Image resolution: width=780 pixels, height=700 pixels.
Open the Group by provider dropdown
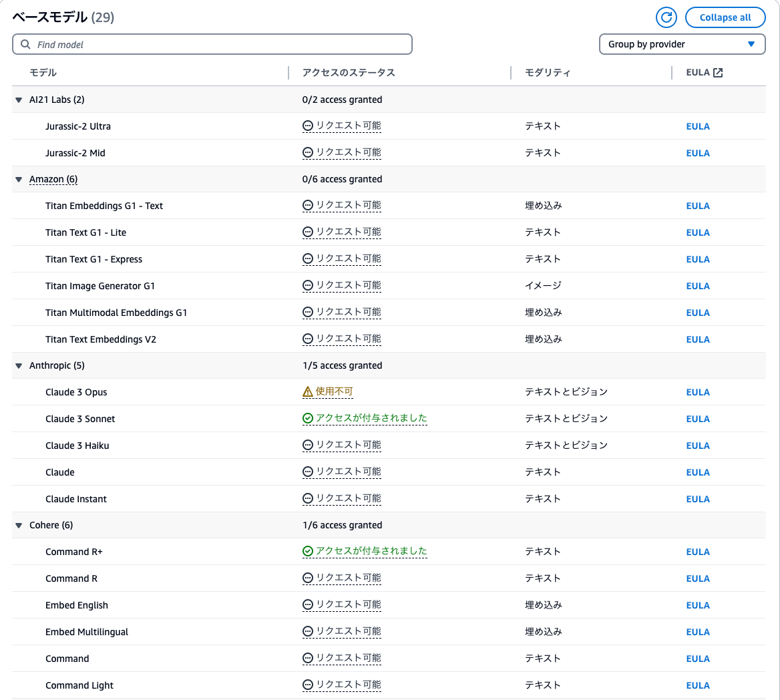[x=682, y=44]
